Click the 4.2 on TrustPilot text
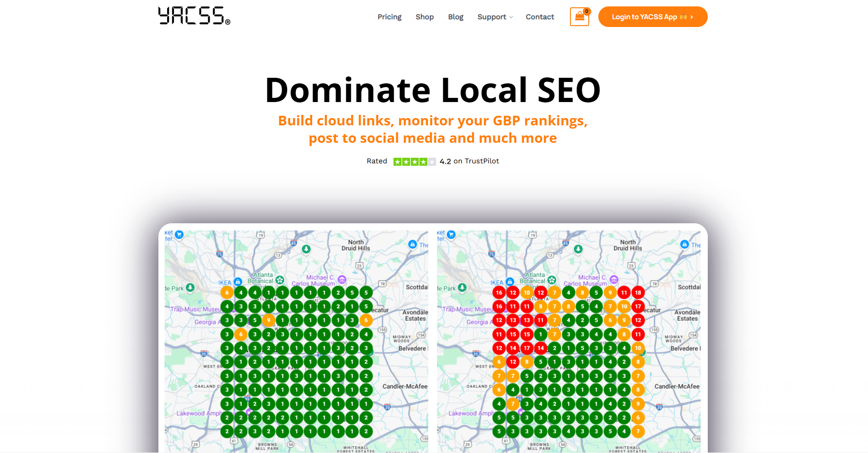This screenshot has width=868, height=453. pos(469,162)
